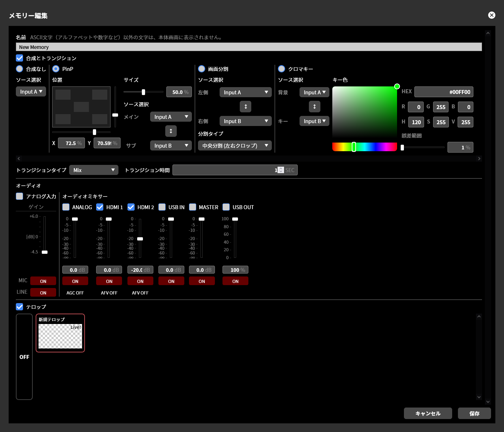The width and height of the screenshot is (504, 432).
Task: Check the ANALOG mixer channel
Action: coord(66,207)
